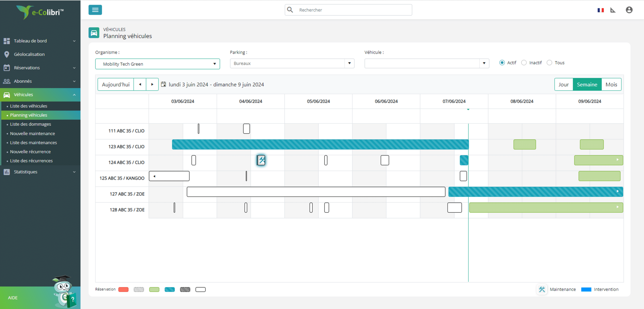The image size is (644, 309).
Task: Select the Actif radio button
Action: tap(502, 63)
